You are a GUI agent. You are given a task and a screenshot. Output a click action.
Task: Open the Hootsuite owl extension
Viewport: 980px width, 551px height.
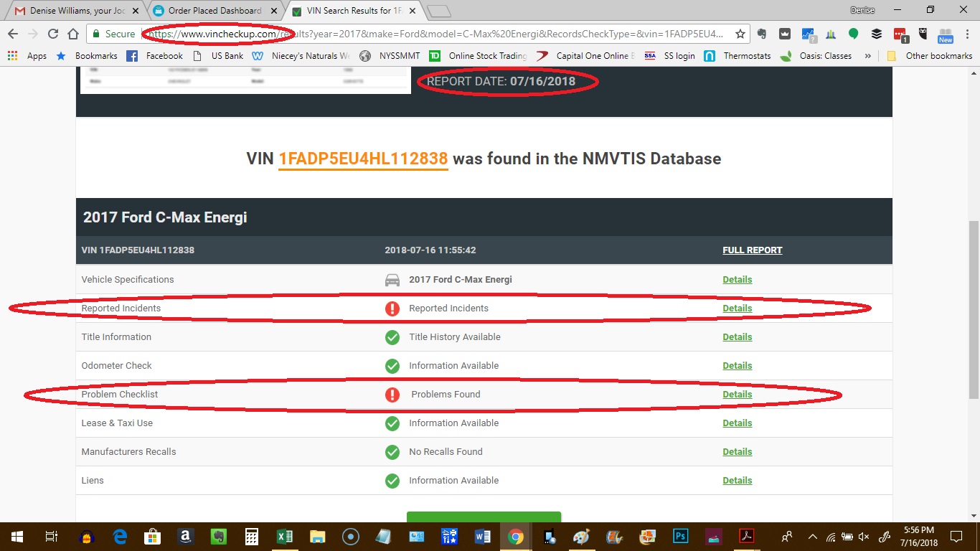[923, 34]
